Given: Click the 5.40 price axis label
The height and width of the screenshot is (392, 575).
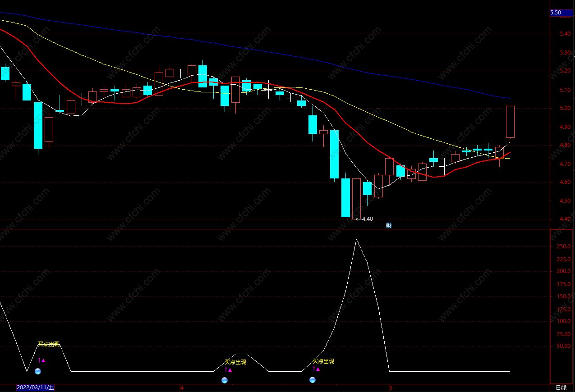Looking at the screenshot, I should click(565, 34).
